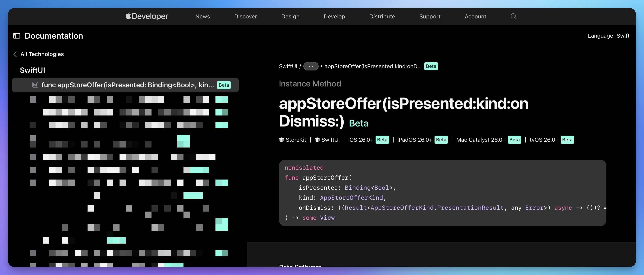Open the Discover menu item
Screen dimensions: 644x275
[x=245, y=17]
